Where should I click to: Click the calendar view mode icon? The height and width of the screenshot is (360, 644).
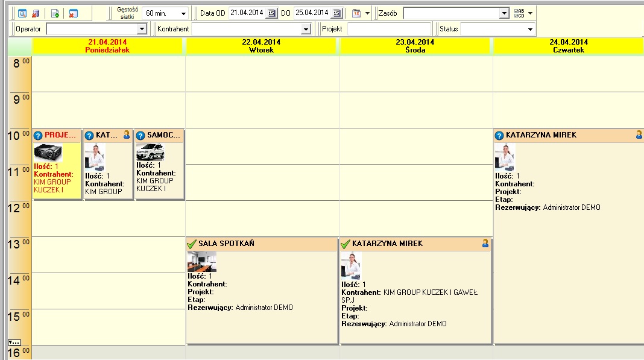356,13
